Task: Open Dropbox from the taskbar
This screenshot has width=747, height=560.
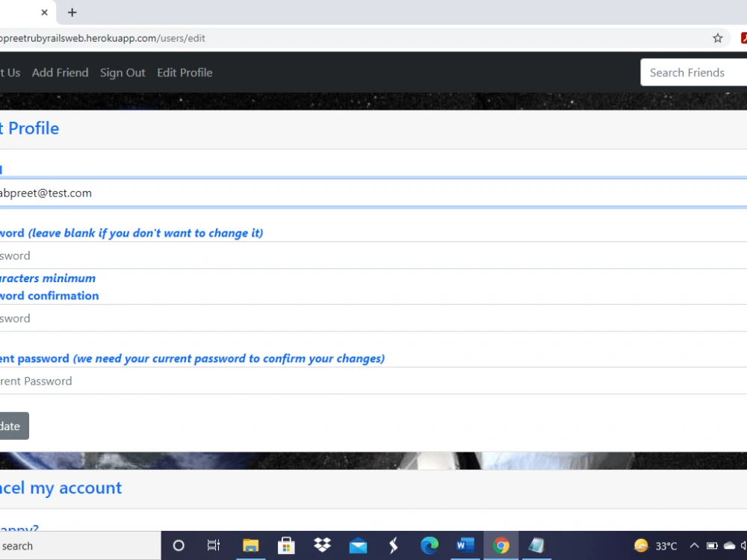Action: pyautogui.click(x=323, y=545)
